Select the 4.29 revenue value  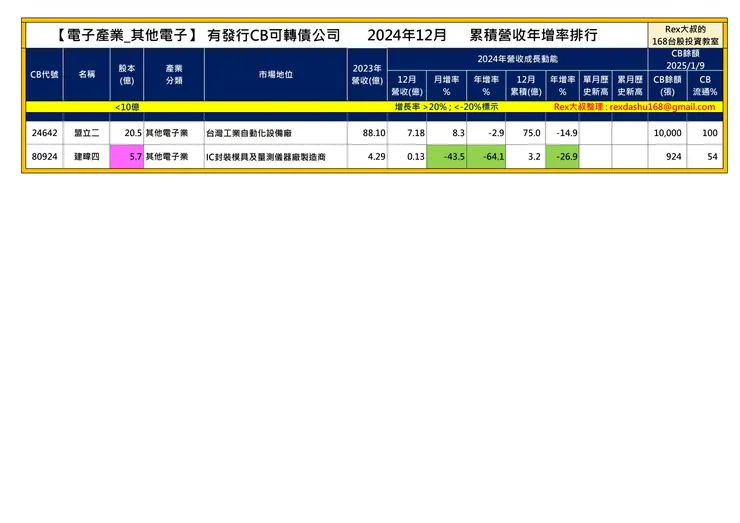coord(367,157)
